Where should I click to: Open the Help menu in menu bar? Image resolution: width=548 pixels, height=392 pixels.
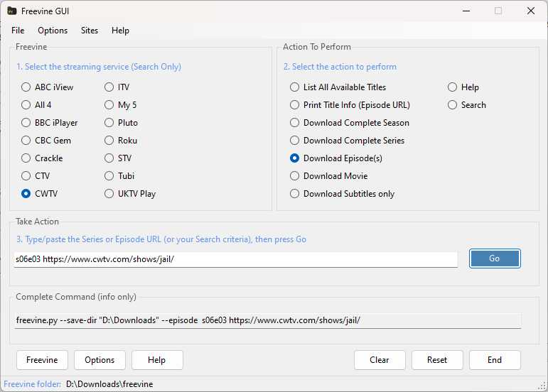(120, 31)
